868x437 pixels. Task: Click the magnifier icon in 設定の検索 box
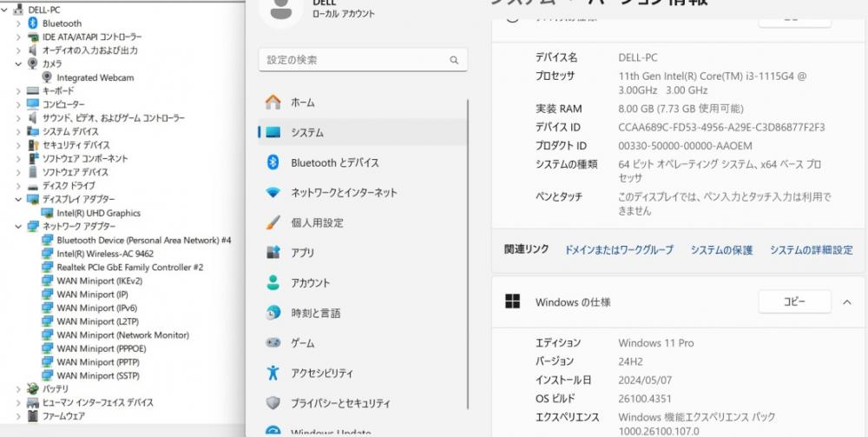click(454, 60)
